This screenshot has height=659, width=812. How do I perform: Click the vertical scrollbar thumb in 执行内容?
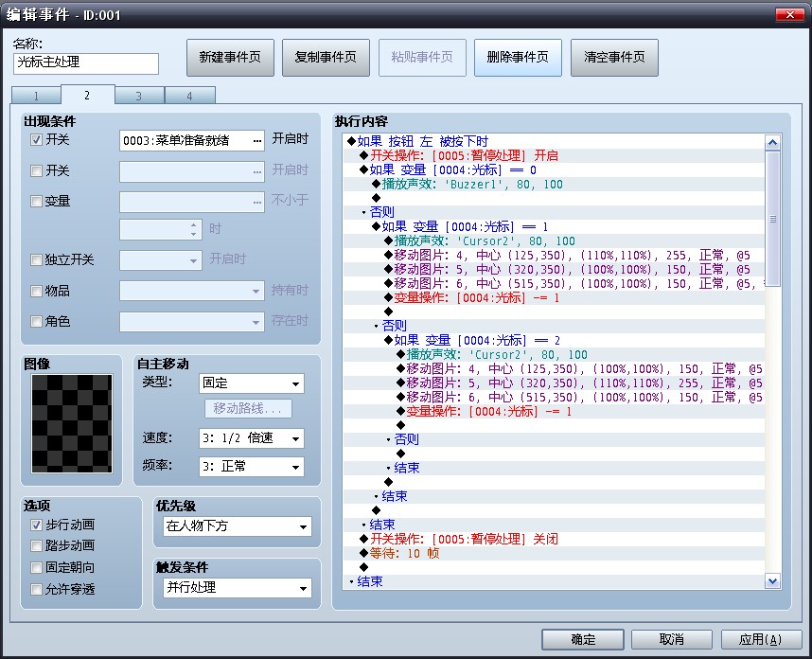pos(772,219)
